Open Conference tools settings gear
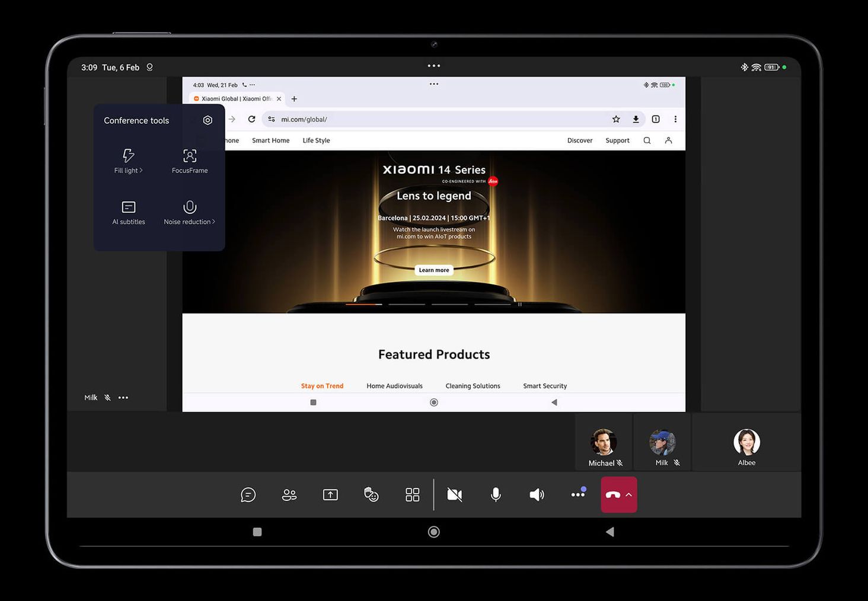868x601 pixels. [x=208, y=120]
